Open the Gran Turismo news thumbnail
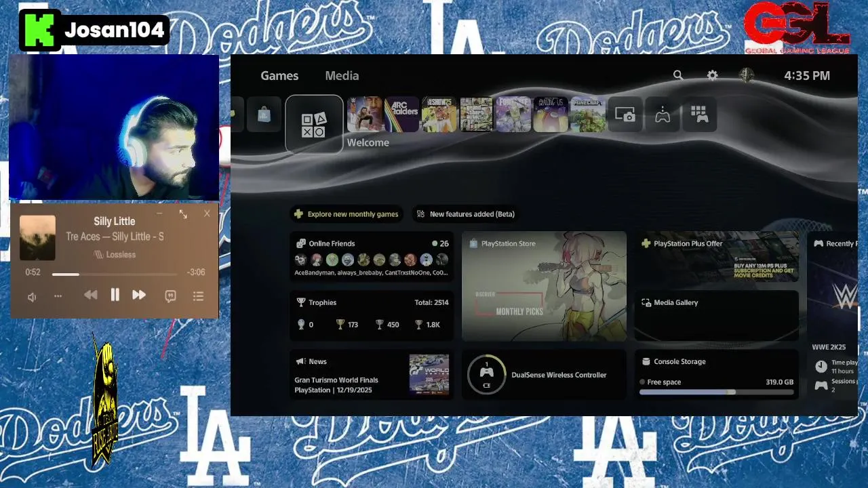 point(429,374)
